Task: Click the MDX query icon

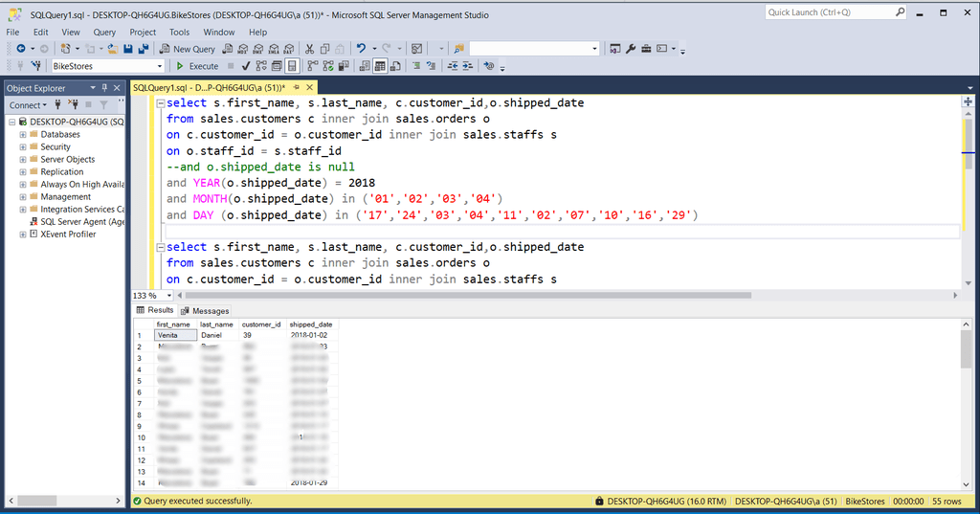Action: coord(242,49)
